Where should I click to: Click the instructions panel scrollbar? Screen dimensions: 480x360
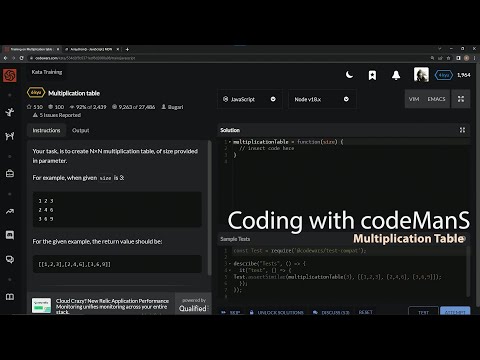click(x=210, y=208)
